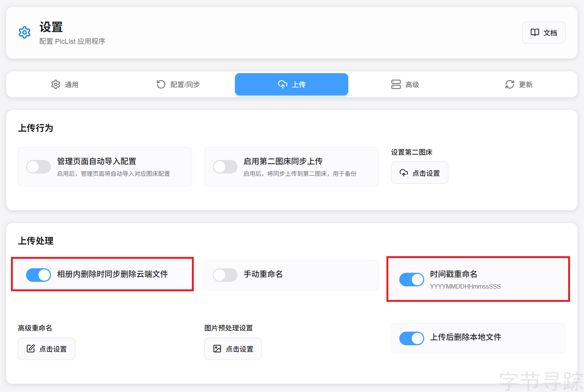Disable 上传后删除本地文件 toggle
This screenshot has height=392, width=584.
click(412, 338)
